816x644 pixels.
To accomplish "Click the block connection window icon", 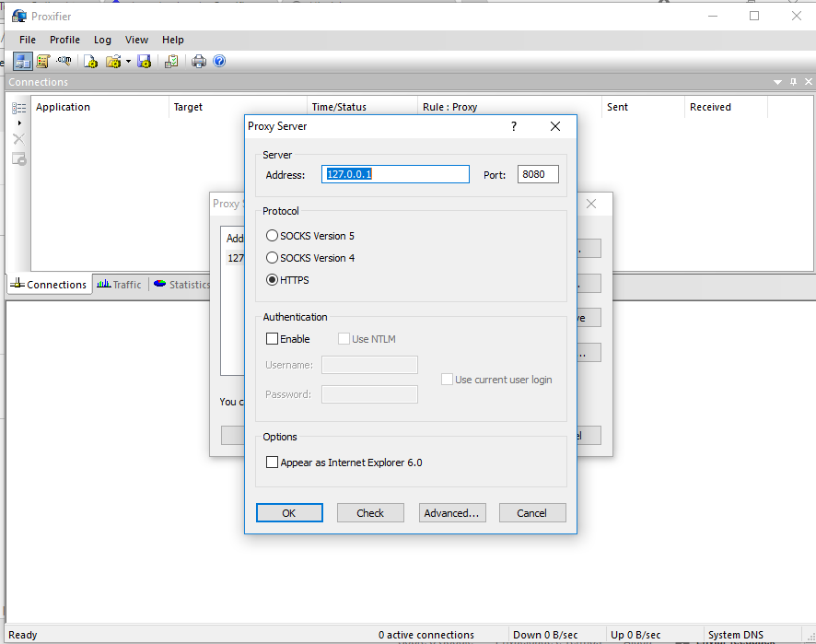I will (x=18, y=158).
